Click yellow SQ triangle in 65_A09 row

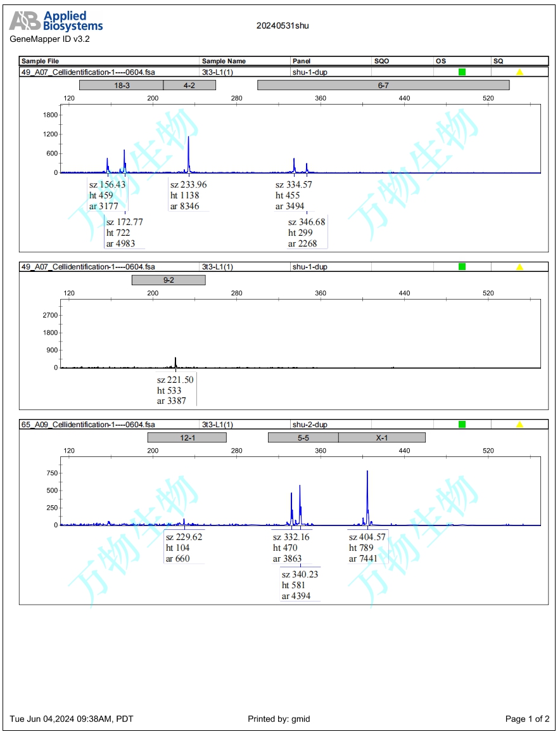tap(519, 424)
